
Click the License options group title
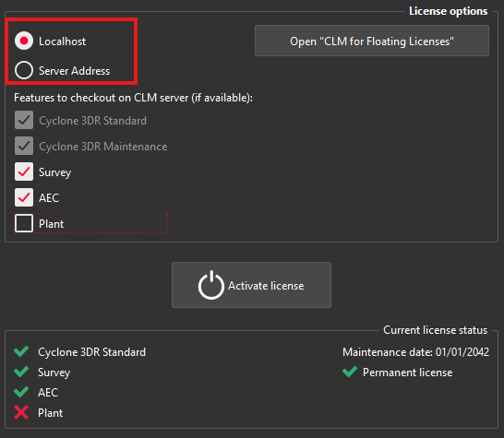pyautogui.click(x=448, y=11)
